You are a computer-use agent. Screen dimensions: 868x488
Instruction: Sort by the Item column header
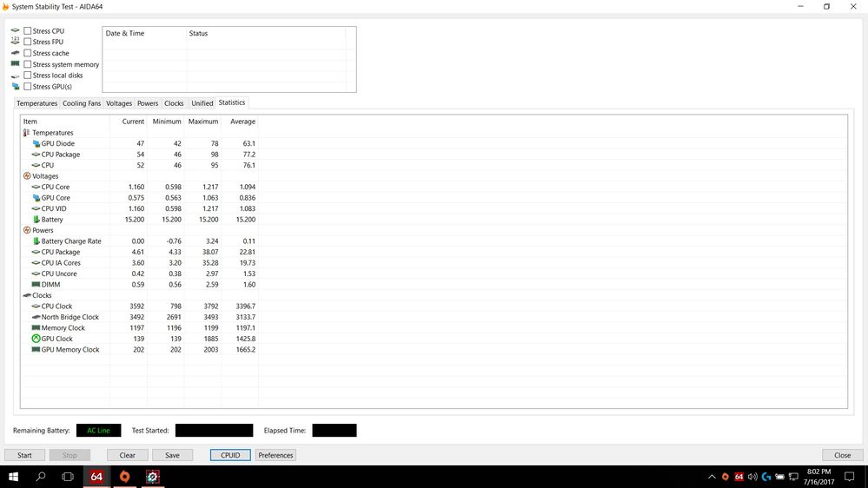pos(65,122)
